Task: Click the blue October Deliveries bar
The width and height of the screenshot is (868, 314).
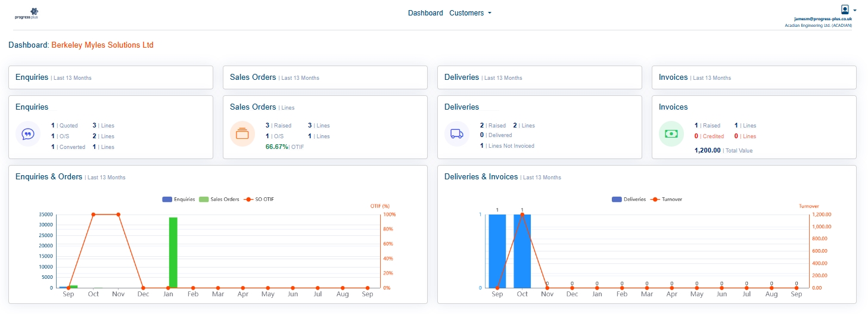Action: click(x=522, y=251)
